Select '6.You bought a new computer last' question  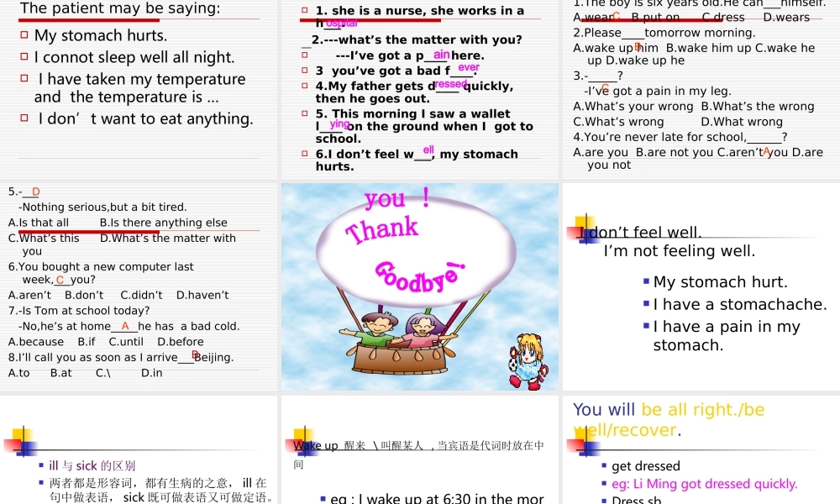[x=101, y=273]
